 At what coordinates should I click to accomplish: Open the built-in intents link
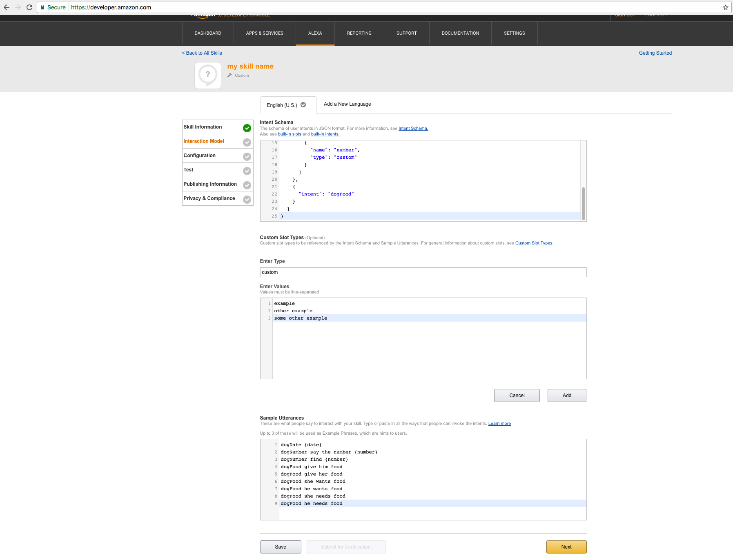pos(325,134)
